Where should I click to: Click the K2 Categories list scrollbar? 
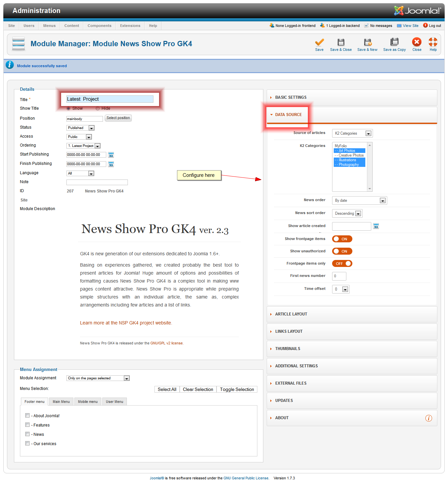(370, 167)
